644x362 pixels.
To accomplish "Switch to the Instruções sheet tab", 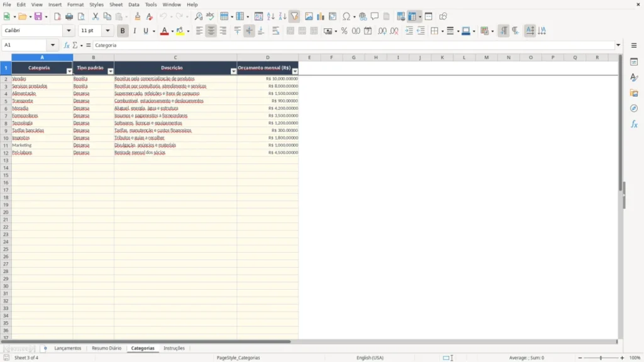I will point(174,348).
